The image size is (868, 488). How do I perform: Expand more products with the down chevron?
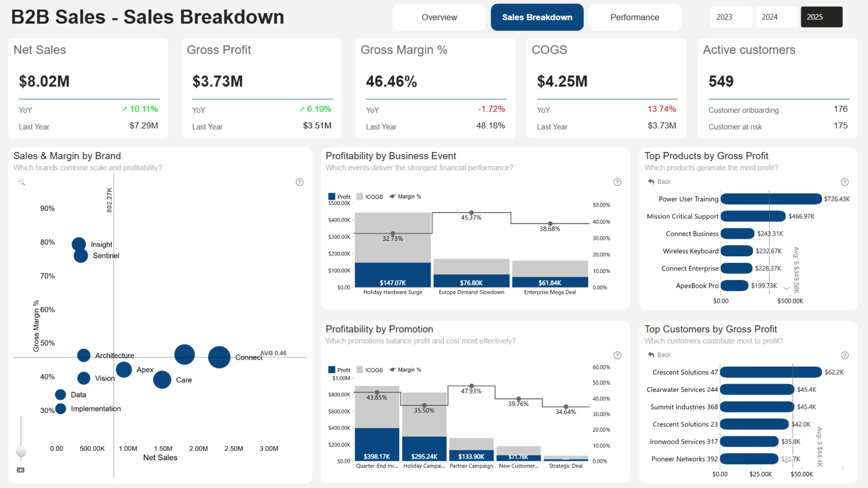click(x=787, y=288)
